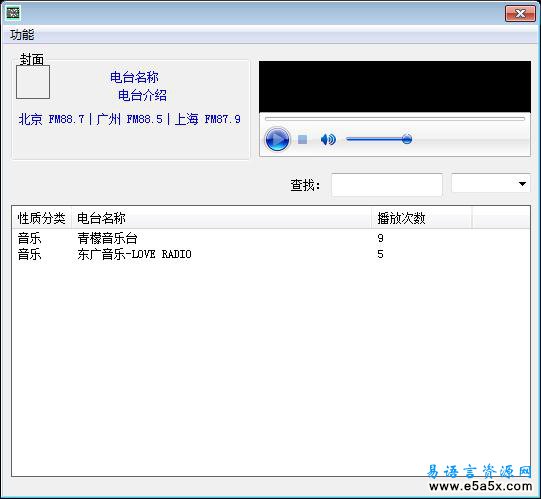The image size is (541, 499).
Task: Mute audio via the speaker icon
Action: click(328, 139)
